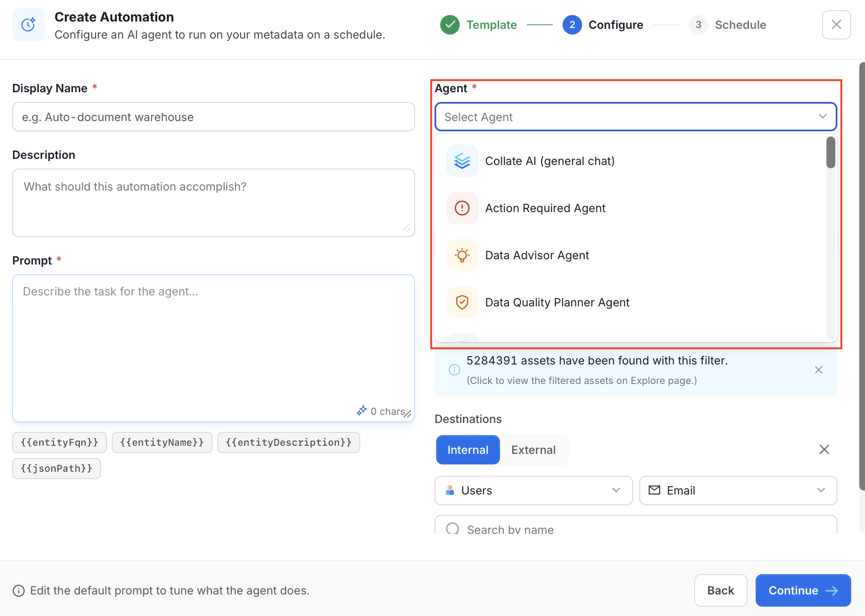Click the Users person icon
This screenshot has width=865, height=616.
[x=450, y=490]
